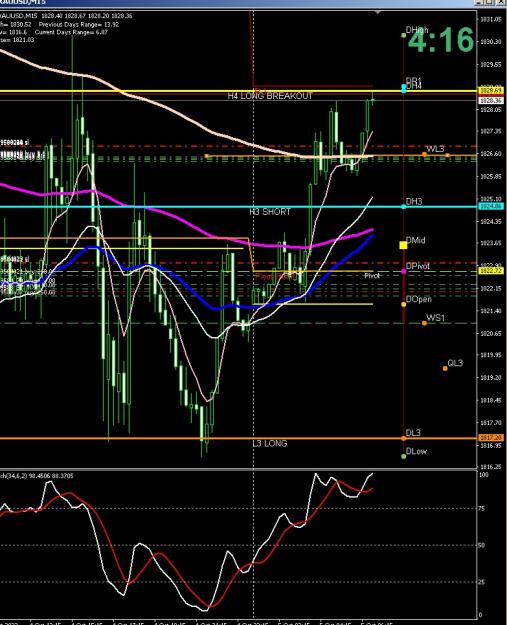
Task: Click the chart shift triangle marker at chart top
Action: pos(377,13)
